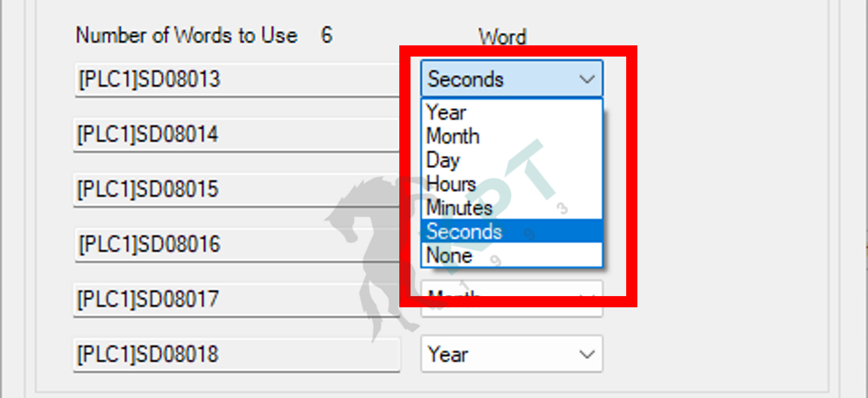Select the [PLC1]SD08016 address field

[x=237, y=244]
